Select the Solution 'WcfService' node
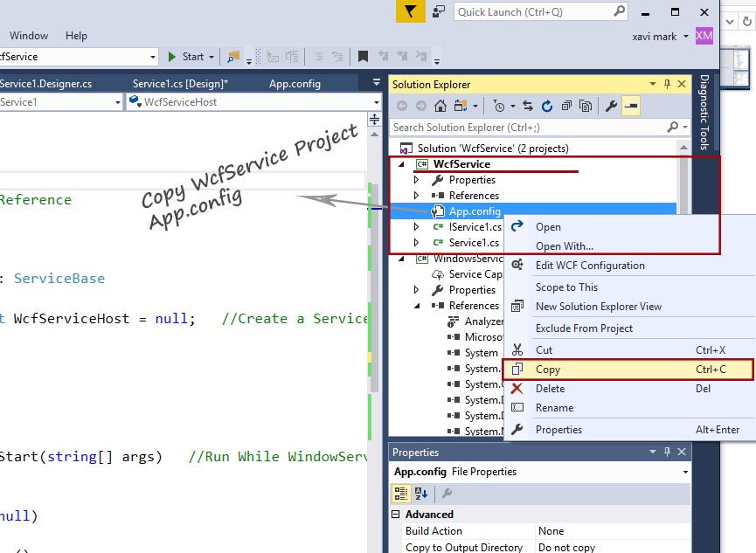 493,148
